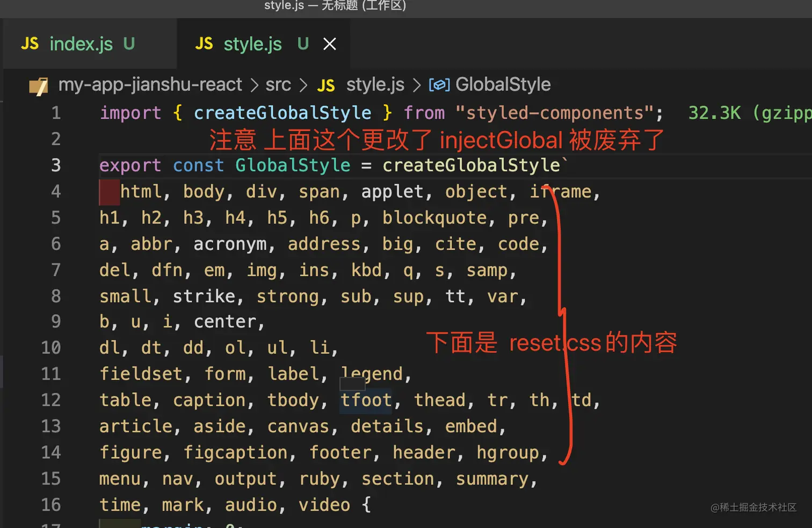This screenshot has height=528, width=812.
Task: Click the word output on line 15
Action: tap(246, 479)
